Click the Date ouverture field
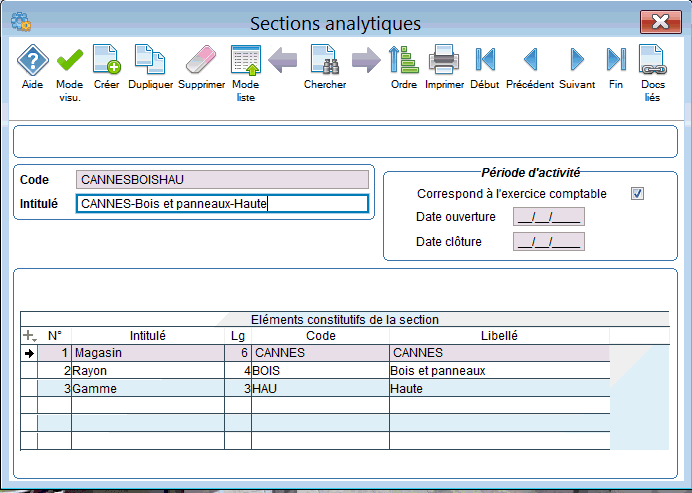Image resolution: width=692 pixels, height=493 pixels. pos(549,217)
